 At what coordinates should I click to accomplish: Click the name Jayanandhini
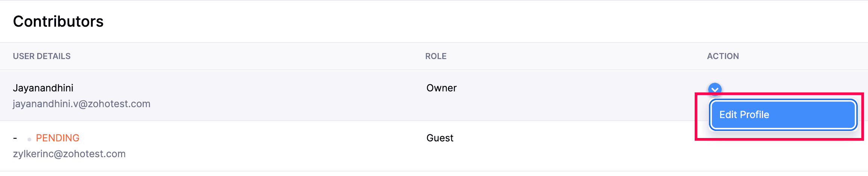(x=43, y=88)
